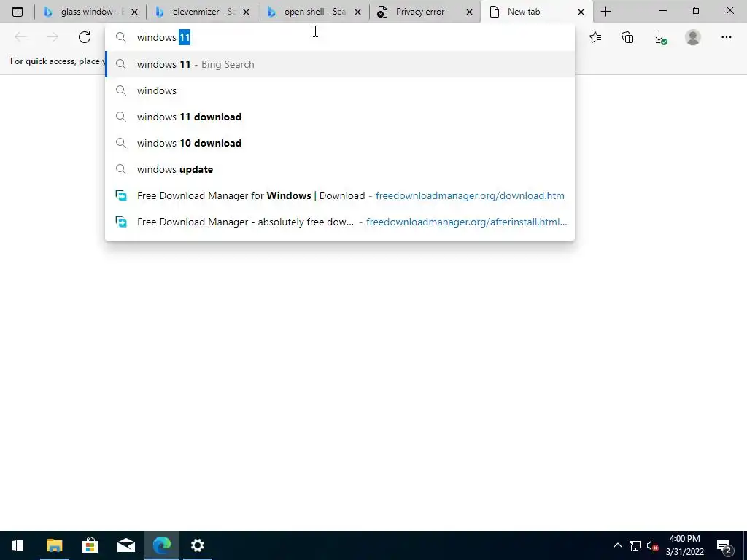Click the browser Forward arrow
Image resolution: width=747 pixels, height=560 pixels.
coord(53,37)
